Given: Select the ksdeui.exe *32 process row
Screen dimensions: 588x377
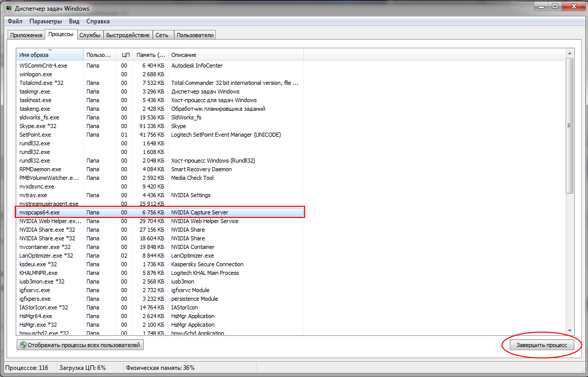Looking at the screenshot, I should point(160,264).
